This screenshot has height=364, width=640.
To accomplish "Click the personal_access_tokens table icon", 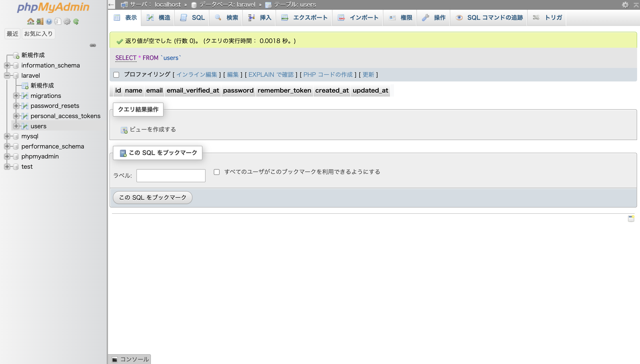I will coord(25,116).
